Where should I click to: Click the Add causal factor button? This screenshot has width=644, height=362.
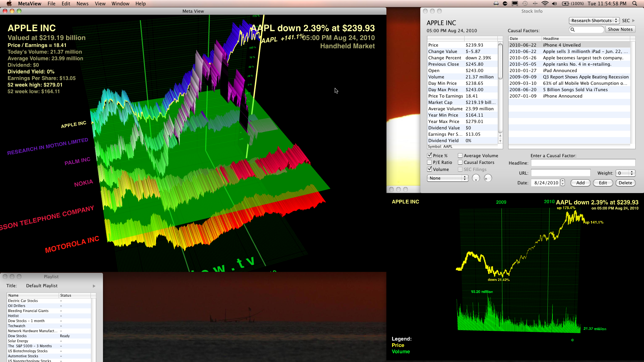point(580,183)
